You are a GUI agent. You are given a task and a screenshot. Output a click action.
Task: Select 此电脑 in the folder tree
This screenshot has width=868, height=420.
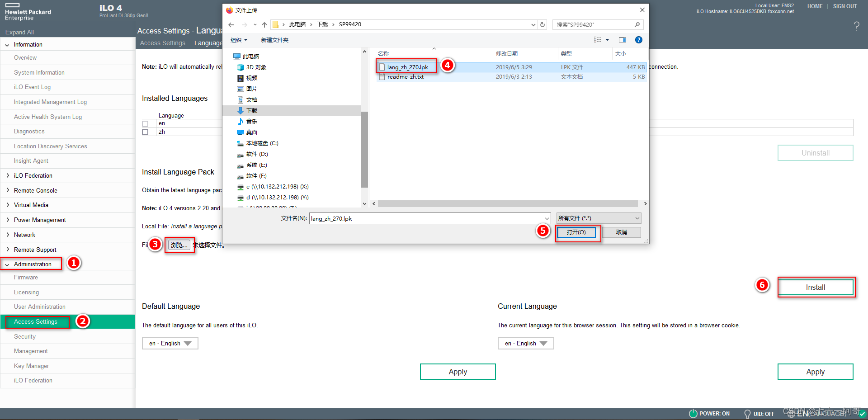(246, 57)
